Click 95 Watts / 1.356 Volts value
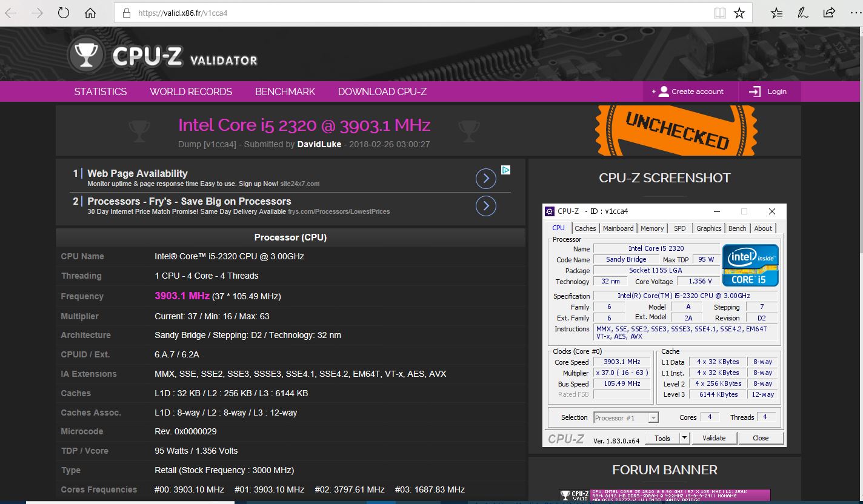The height and width of the screenshot is (504, 863). [x=196, y=451]
